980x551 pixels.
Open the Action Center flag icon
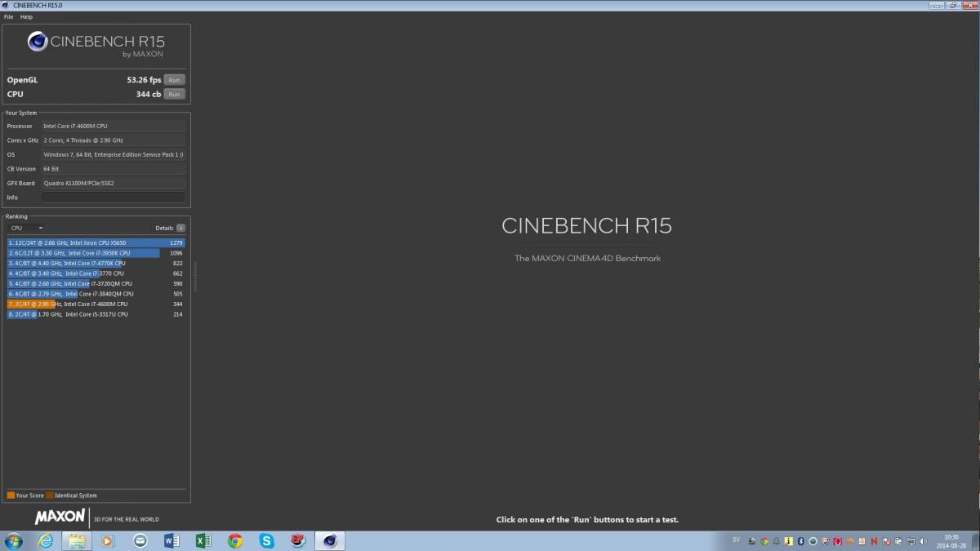coord(886,541)
